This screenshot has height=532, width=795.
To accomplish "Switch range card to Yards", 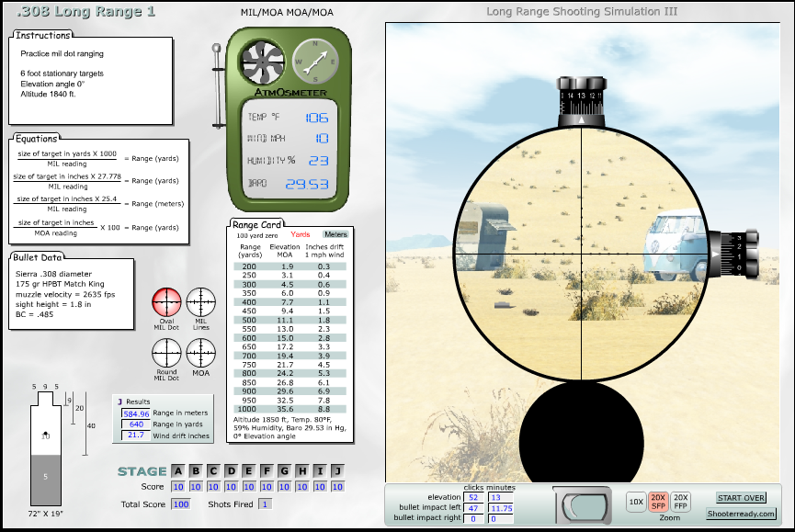I will tap(300, 234).
